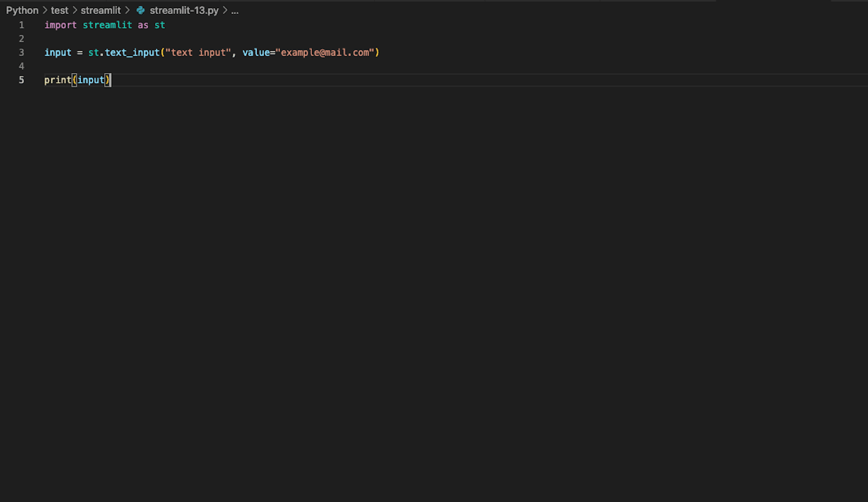
Task: Click the chevron between "test" and "streamlit"
Action: point(75,10)
